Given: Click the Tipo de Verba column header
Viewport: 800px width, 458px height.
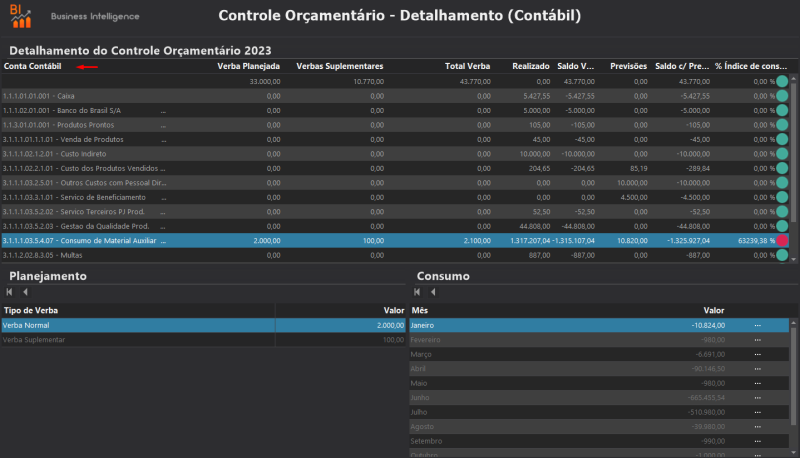Looking at the screenshot, I should pyautogui.click(x=31, y=311).
